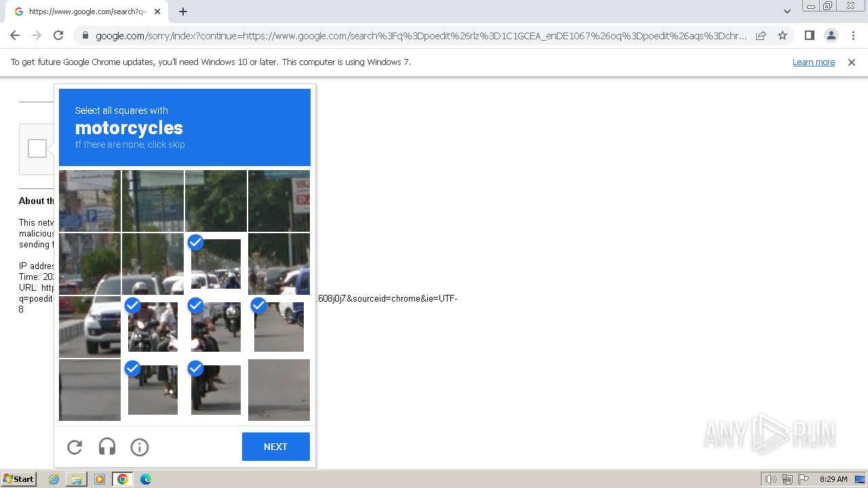Open Chrome profile menu

(831, 35)
